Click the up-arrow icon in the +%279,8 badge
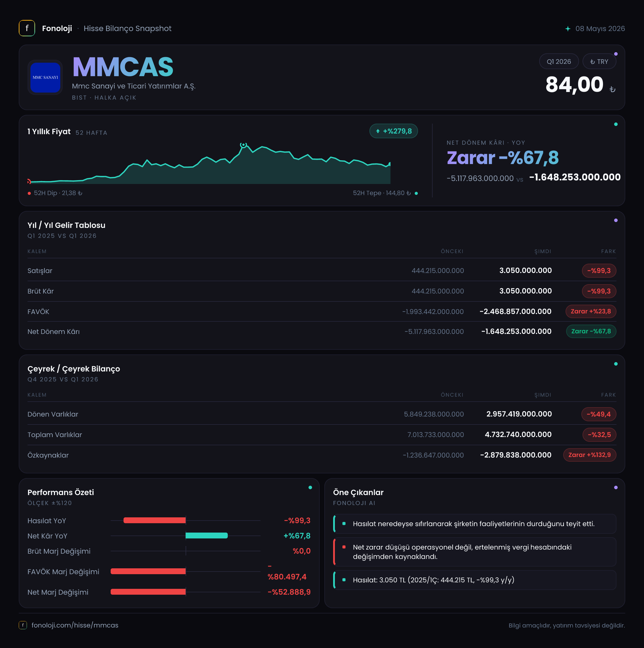The height and width of the screenshot is (648, 644). 378,131
